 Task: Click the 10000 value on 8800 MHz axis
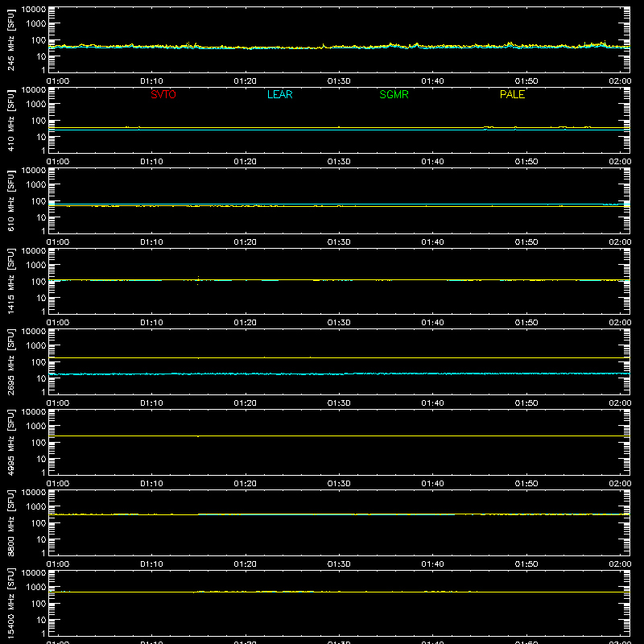[x=34, y=493]
